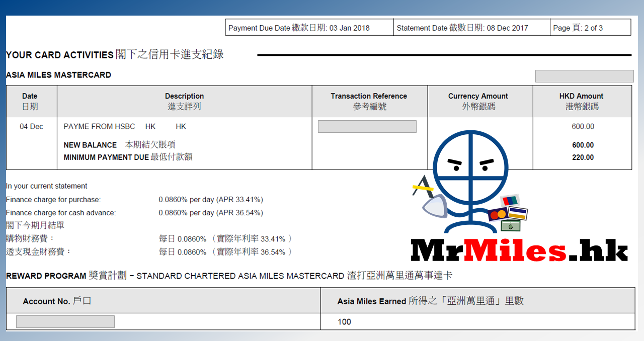Click the 04 Dec date cell
Screen dimensions: 644x341
click(31, 127)
